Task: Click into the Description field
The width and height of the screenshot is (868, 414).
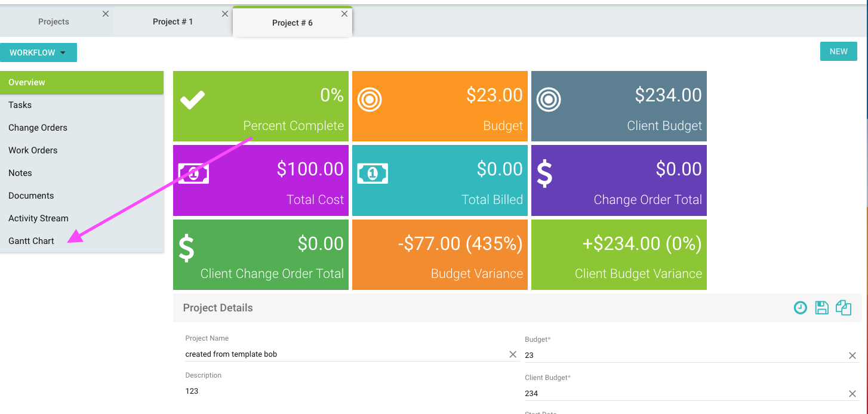Action: click(x=346, y=391)
